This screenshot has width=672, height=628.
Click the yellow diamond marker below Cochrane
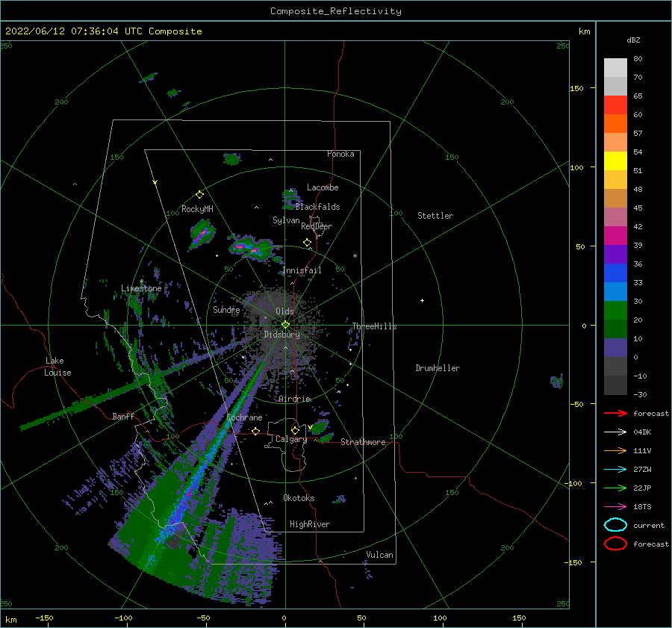[x=256, y=431]
